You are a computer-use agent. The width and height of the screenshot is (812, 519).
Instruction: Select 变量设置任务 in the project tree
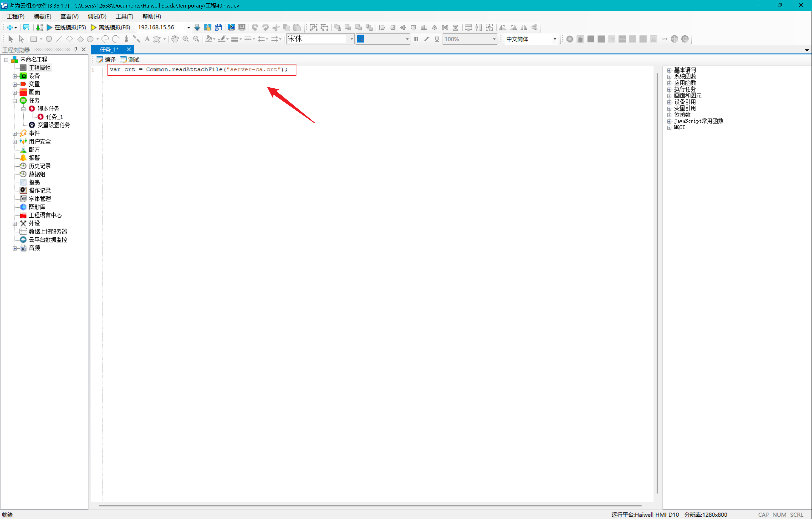[x=54, y=125]
